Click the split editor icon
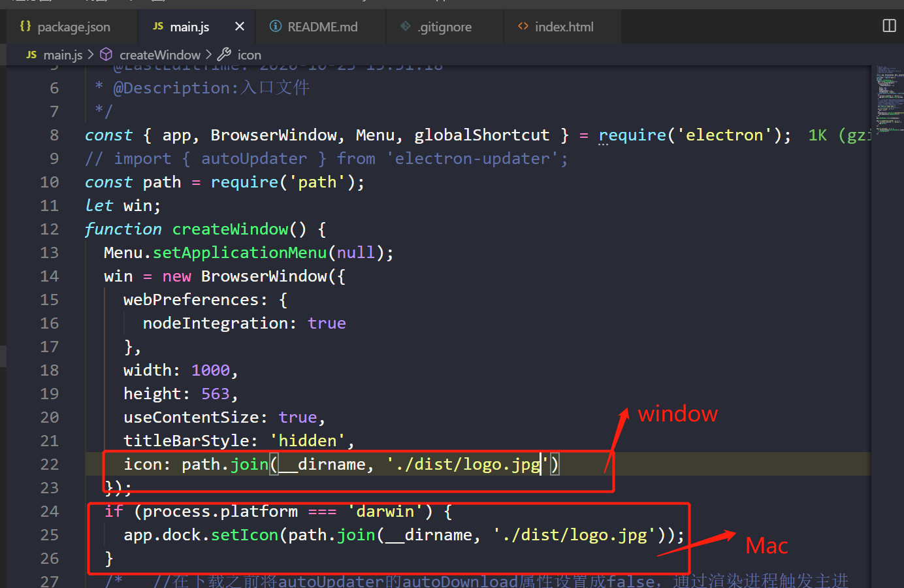This screenshot has width=904, height=588. pos(889,26)
